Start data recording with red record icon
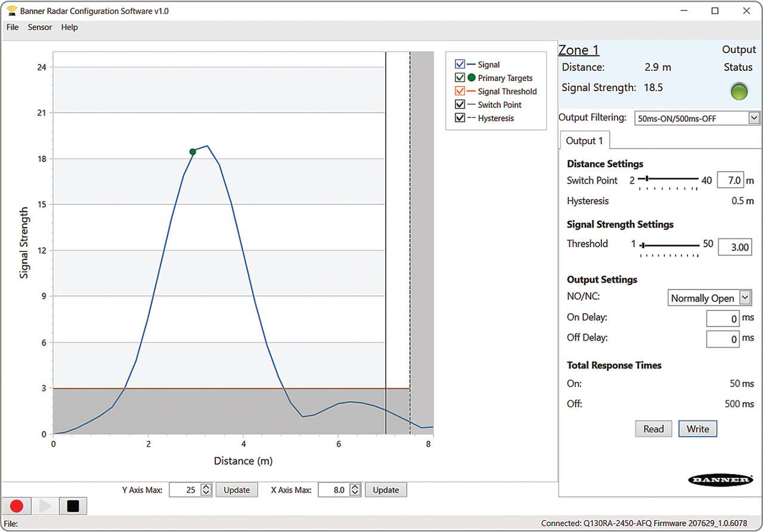The width and height of the screenshot is (763, 532). (16, 506)
